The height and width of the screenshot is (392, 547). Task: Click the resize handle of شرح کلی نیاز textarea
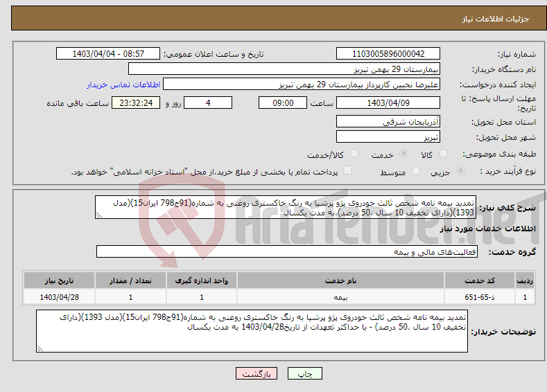click(99, 215)
